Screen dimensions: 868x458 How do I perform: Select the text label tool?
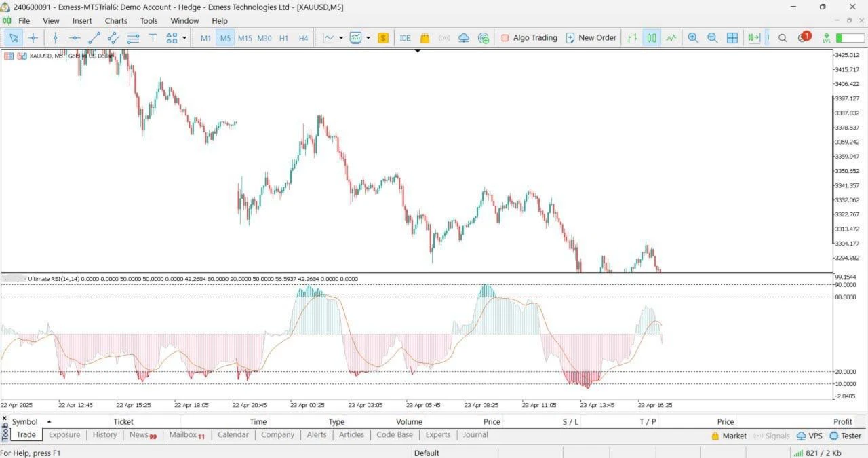(x=153, y=38)
